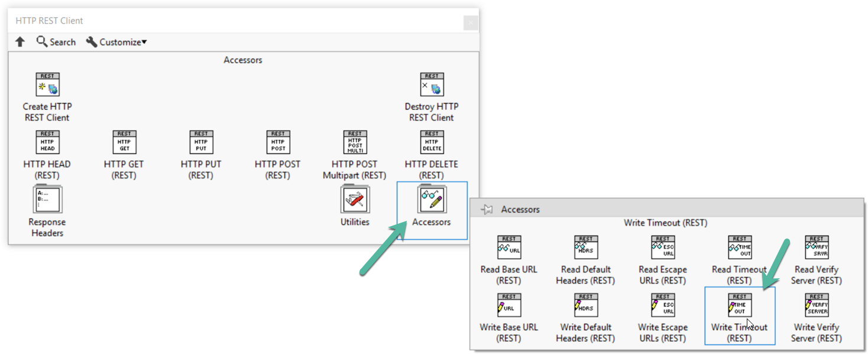This screenshot has width=868, height=354.
Task: Select Read Default Headers (REST) icon
Action: click(x=586, y=247)
